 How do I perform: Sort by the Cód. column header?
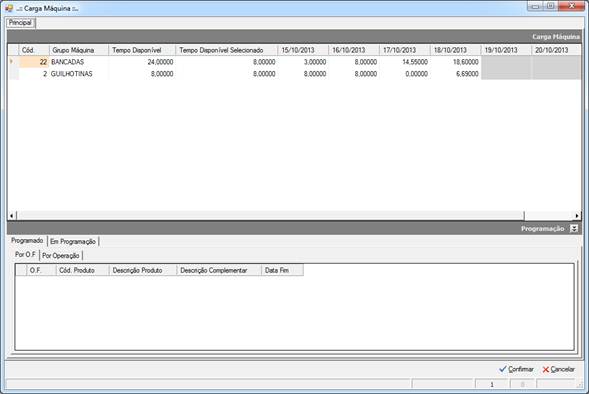point(34,50)
